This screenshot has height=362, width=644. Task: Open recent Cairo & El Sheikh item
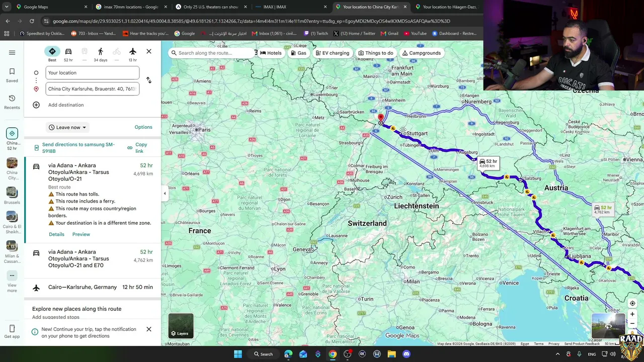coord(12,223)
